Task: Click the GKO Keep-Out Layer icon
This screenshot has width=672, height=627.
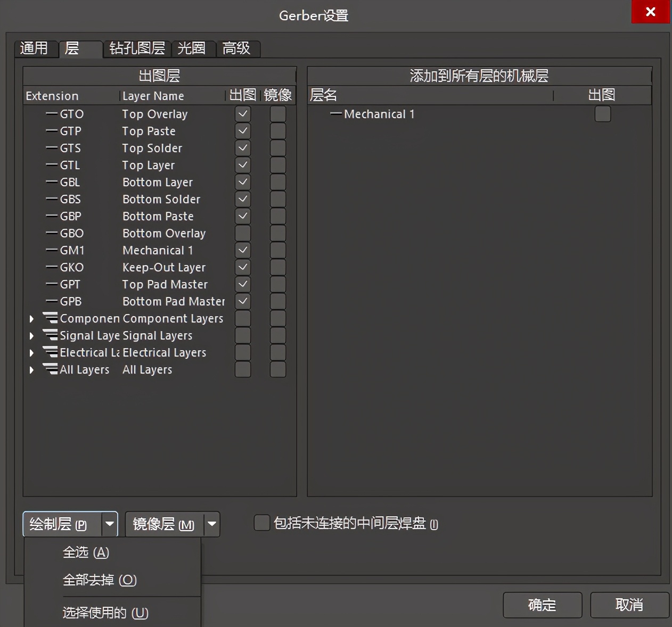Action: (52, 267)
